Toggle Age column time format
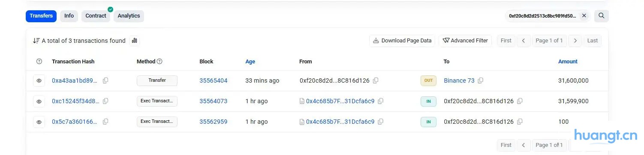644x155 pixels. pos(250,62)
